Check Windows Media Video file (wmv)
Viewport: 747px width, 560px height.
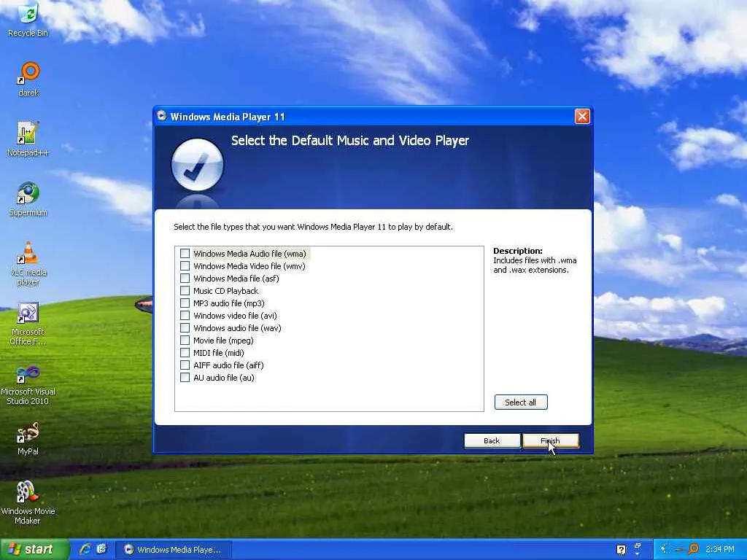tap(185, 265)
